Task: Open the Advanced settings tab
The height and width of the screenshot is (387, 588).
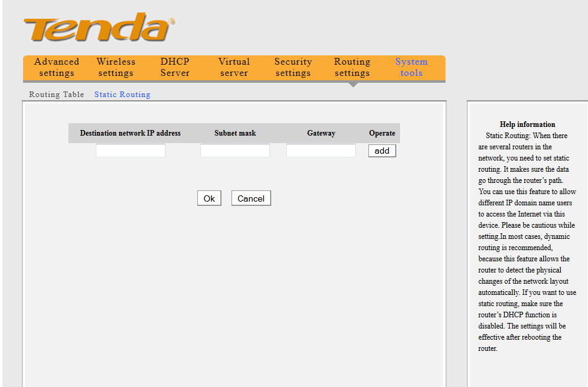Action: tap(57, 67)
